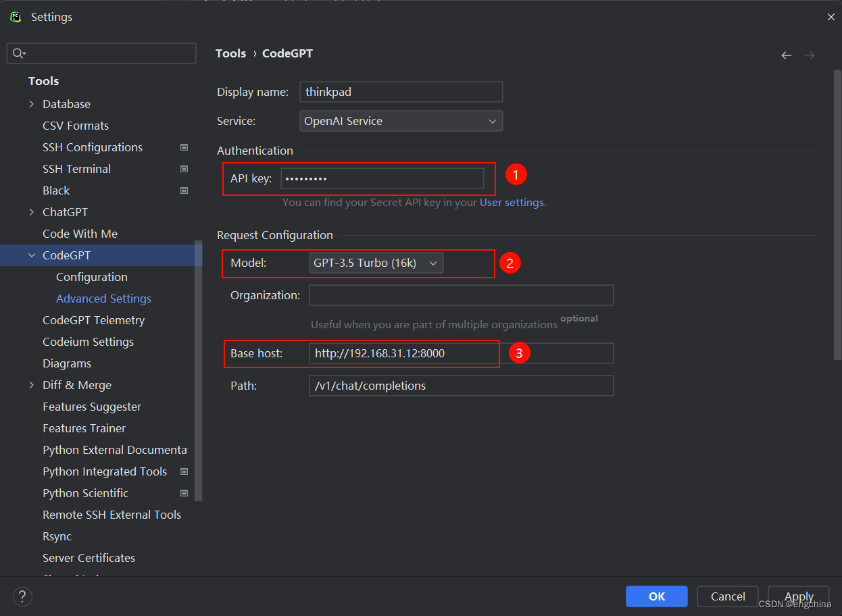The image size is (842, 616).
Task: Click the Base host field
Action: 462,353
